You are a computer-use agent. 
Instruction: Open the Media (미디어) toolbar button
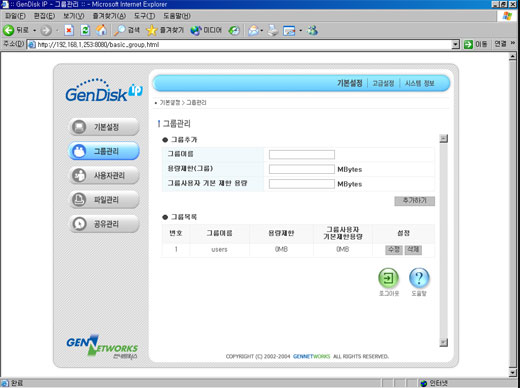(206, 30)
